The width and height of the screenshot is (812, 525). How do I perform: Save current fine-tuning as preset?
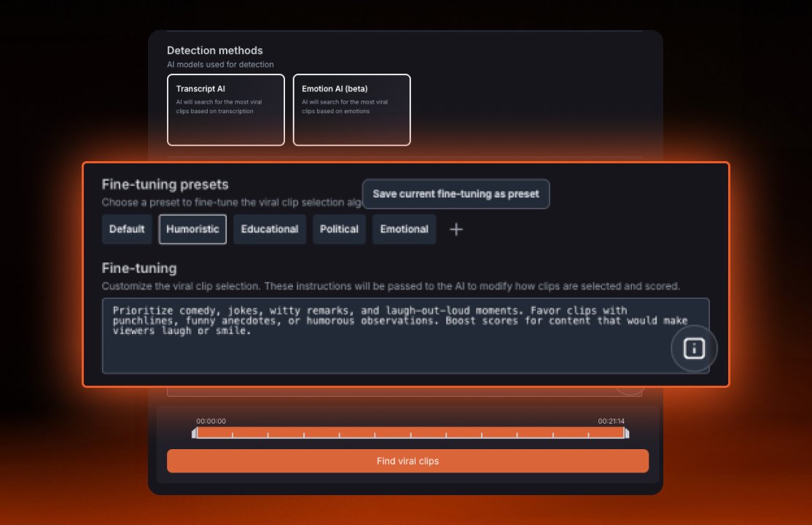point(456,194)
